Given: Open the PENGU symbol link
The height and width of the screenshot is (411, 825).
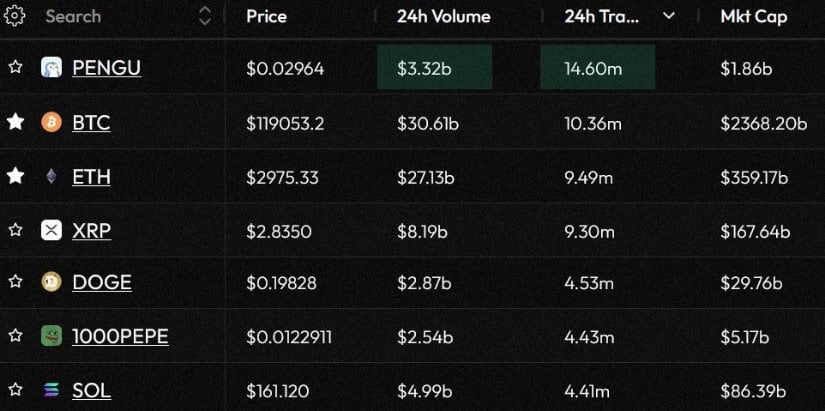Looking at the screenshot, I should [106, 68].
